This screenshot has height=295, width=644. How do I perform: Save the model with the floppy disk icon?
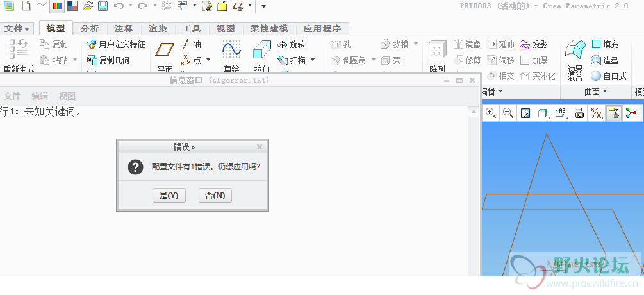point(103,6)
